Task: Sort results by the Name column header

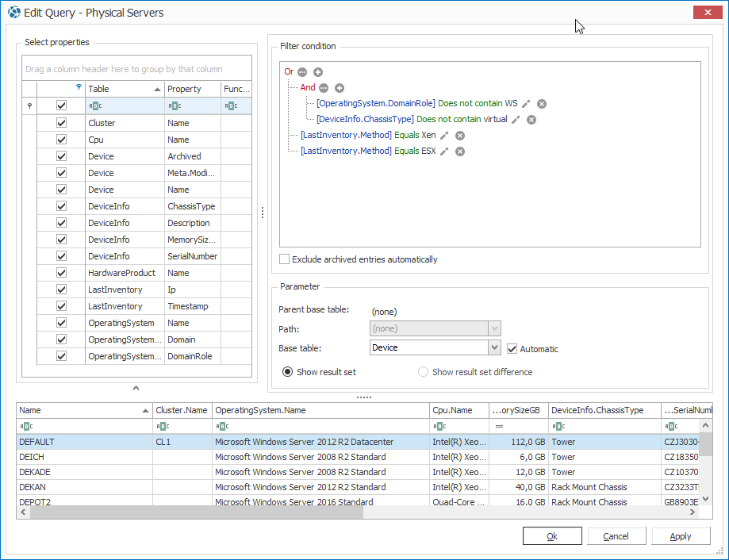Action: (x=84, y=410)
